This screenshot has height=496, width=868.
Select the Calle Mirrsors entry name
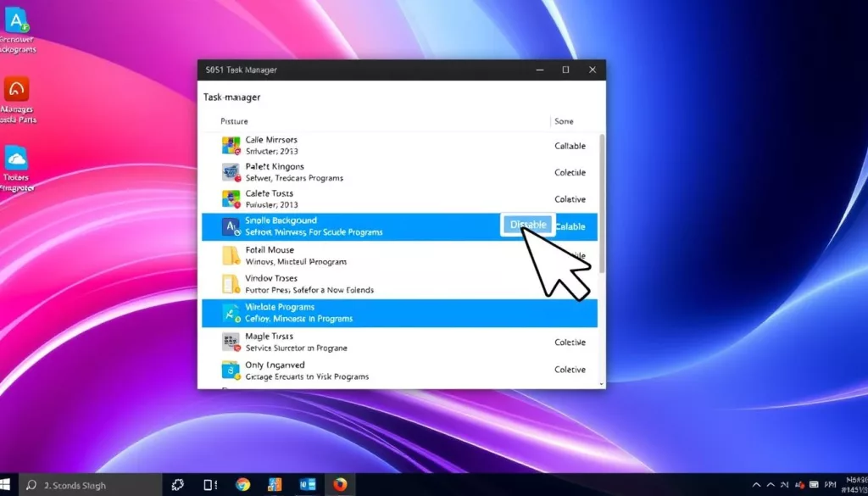pos(271,140)
